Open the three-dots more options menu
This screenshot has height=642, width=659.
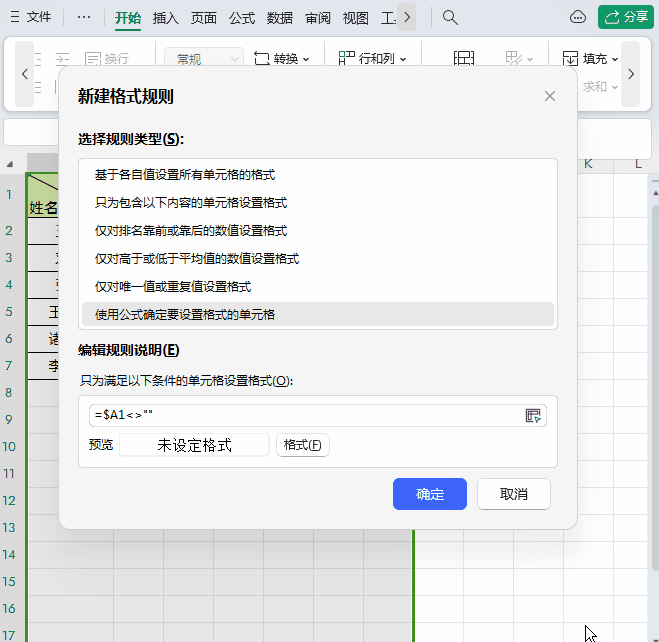84,17
